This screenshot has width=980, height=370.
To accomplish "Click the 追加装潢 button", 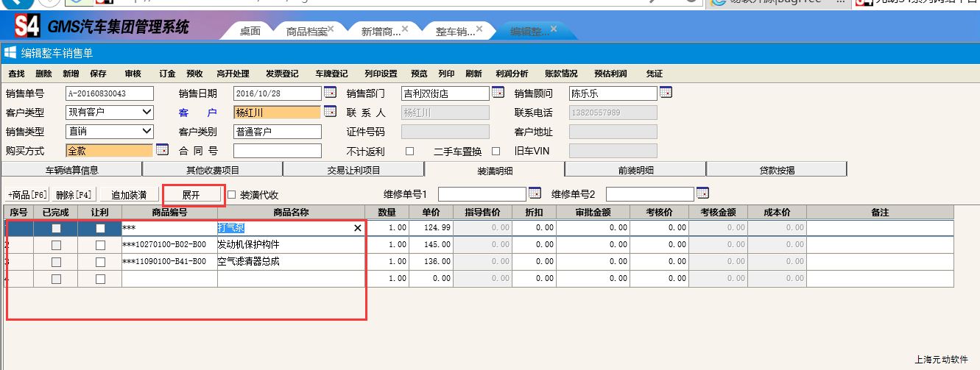I will (129, 195).
